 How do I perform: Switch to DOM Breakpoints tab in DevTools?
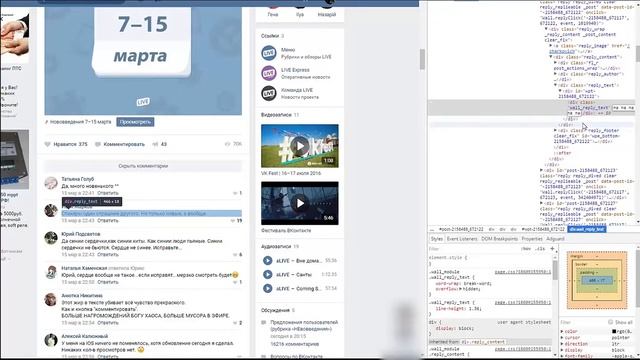coord(499,239)
